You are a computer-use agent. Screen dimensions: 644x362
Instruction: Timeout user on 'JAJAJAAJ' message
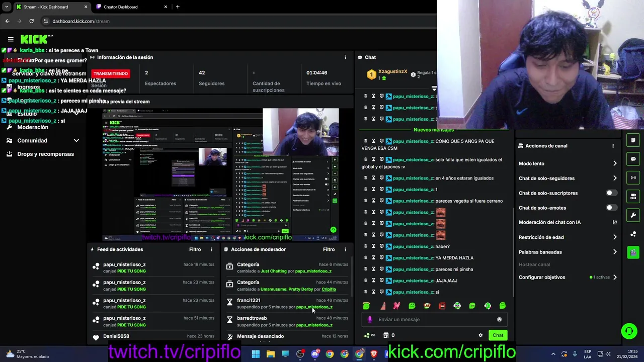(x=373, y=281)
